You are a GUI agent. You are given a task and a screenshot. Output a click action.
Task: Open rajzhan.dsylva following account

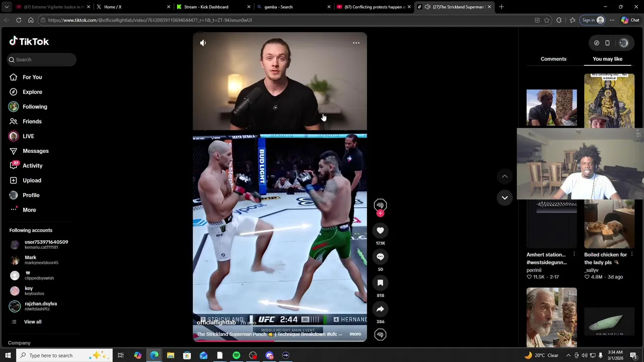pyautogui.click(x=33, y=306)
